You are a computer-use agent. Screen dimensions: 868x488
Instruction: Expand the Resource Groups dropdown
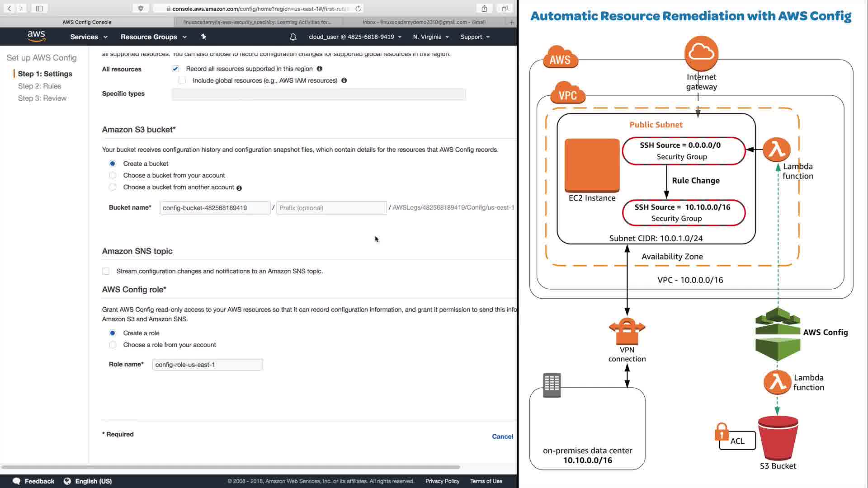(153, 37)
